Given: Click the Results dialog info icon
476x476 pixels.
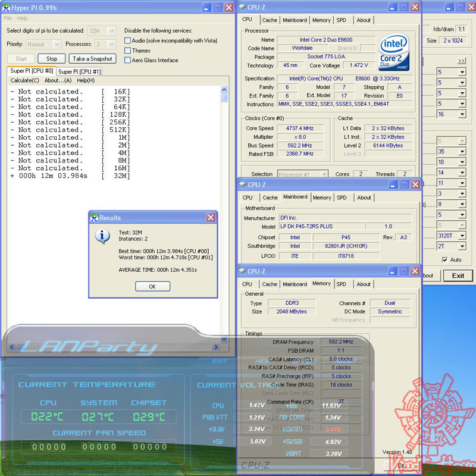Looking at the screenshot, I should coord(102,237).
